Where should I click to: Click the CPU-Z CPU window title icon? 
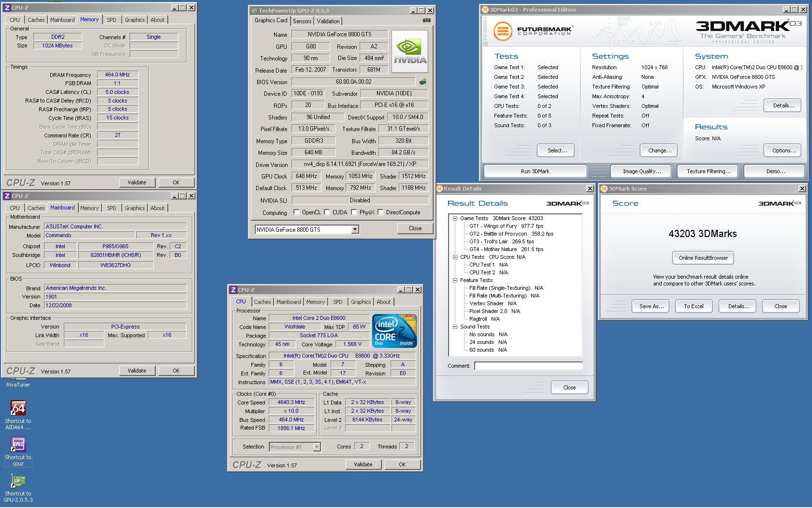click(x=233, y=290)
